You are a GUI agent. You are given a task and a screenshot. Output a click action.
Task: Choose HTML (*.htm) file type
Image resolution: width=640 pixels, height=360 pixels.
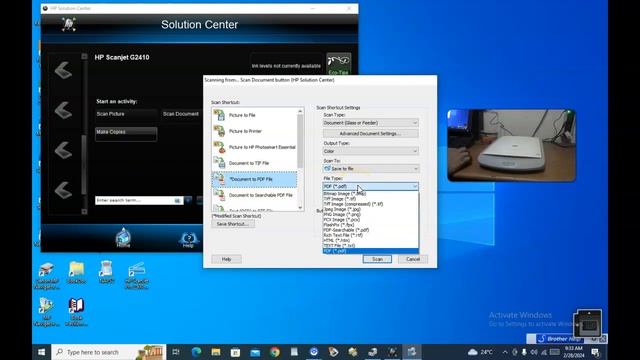[371, 240]
